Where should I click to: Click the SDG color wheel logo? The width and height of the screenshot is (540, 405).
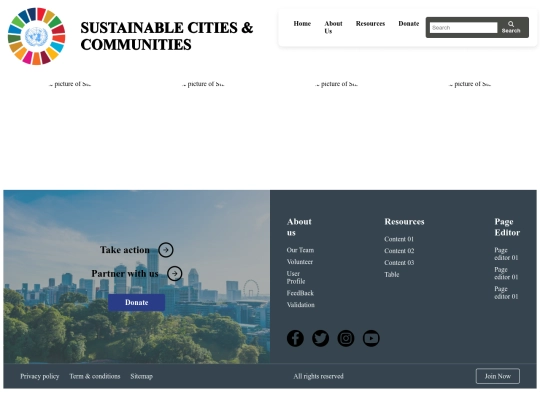[x=37, y=36]
